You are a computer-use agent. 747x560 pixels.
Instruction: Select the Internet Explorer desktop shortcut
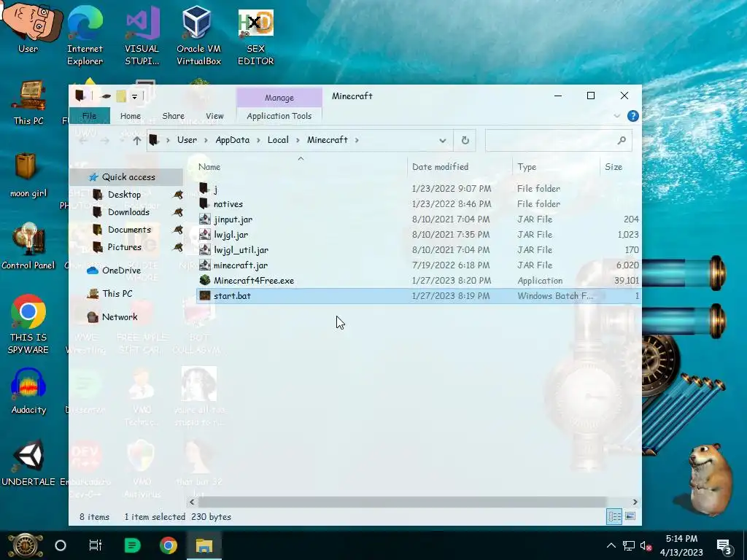click(x=85, y=34)
